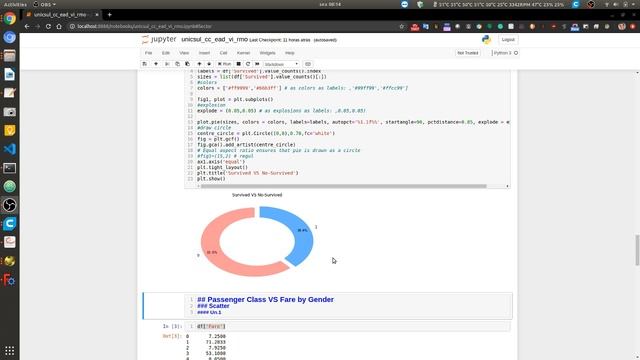Screen dimensions: 640x360
Task: Select the df['Fare'] input cell
Action: [x=347, y=326]
